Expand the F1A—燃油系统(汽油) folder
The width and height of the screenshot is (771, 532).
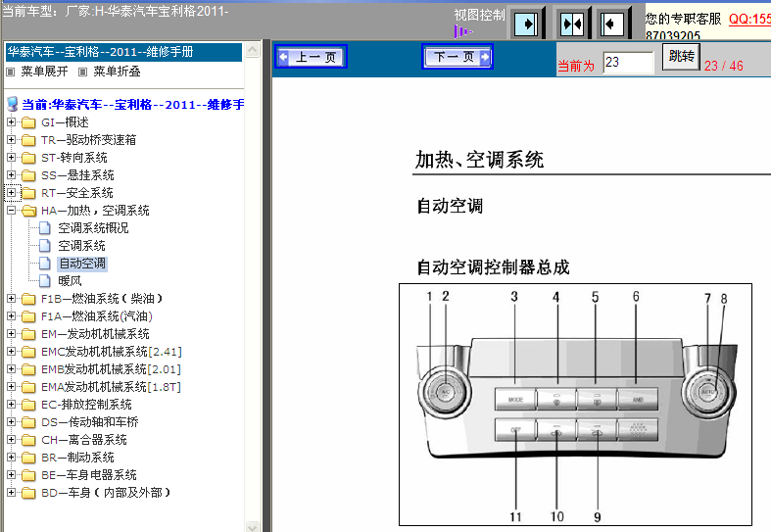(x=11, y=316)
